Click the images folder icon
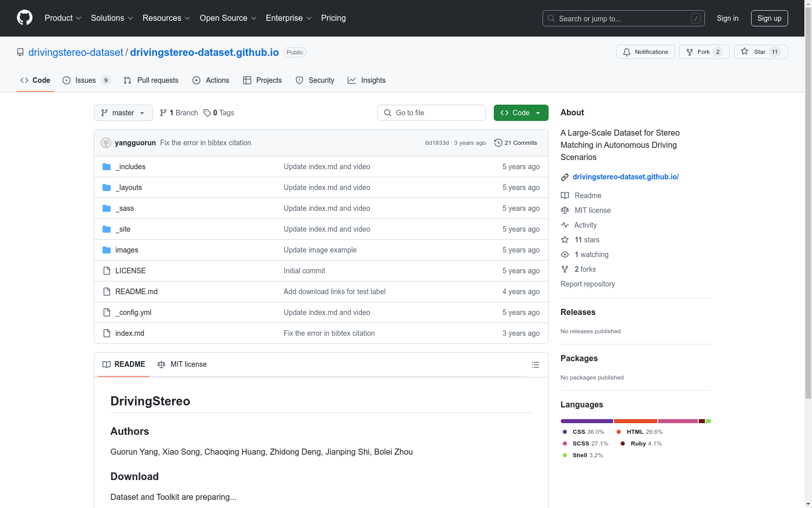812x508 pixels. [107, 250]
